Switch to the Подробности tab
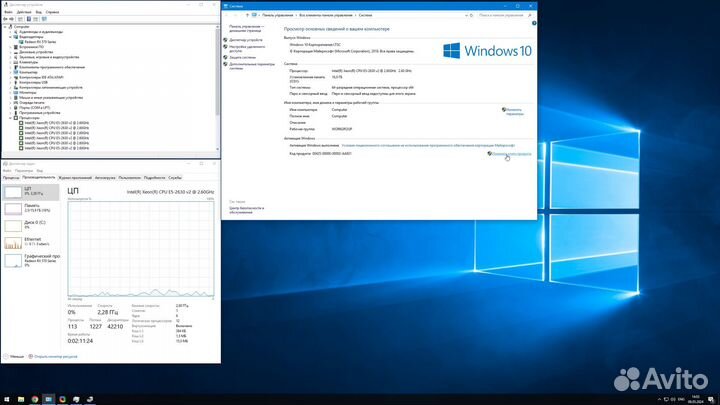Viewport: 720px width, 405px height. click(154, 178)
